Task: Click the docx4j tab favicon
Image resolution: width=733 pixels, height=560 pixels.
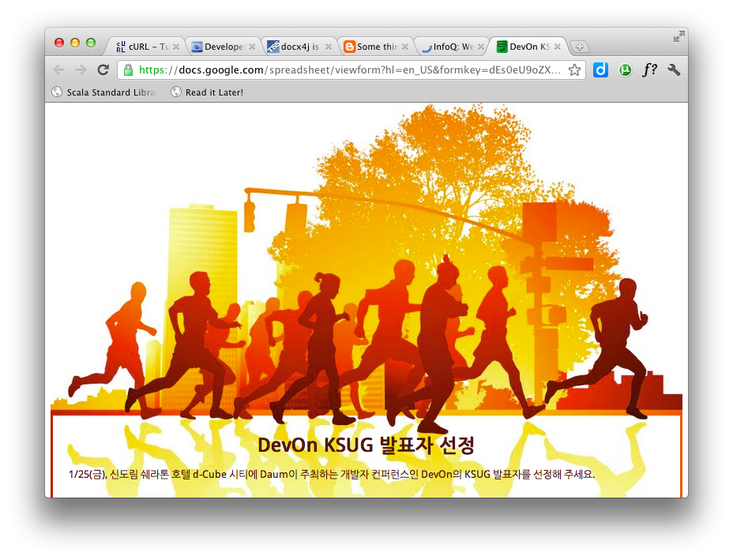Action: coord(273,47)
